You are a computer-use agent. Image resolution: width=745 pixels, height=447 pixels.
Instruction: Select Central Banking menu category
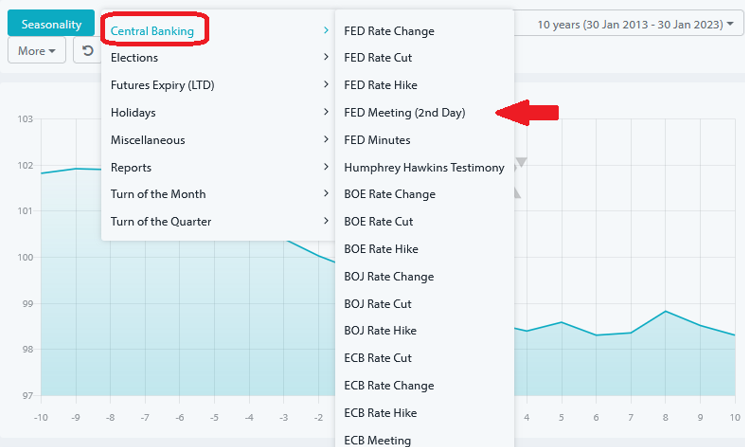(x=153, y=31)
